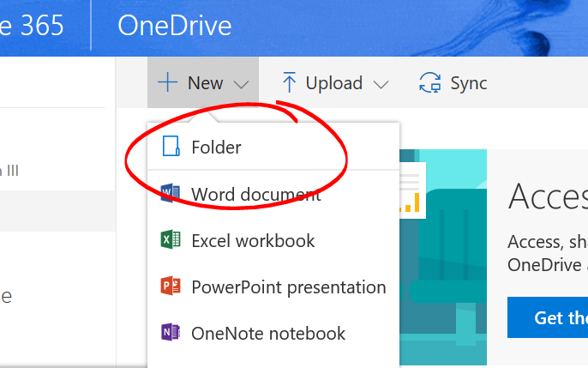Viewport: 588px width, 368px height.
Task: Click the Sync label in the toolbar
Action: [469, 83]
